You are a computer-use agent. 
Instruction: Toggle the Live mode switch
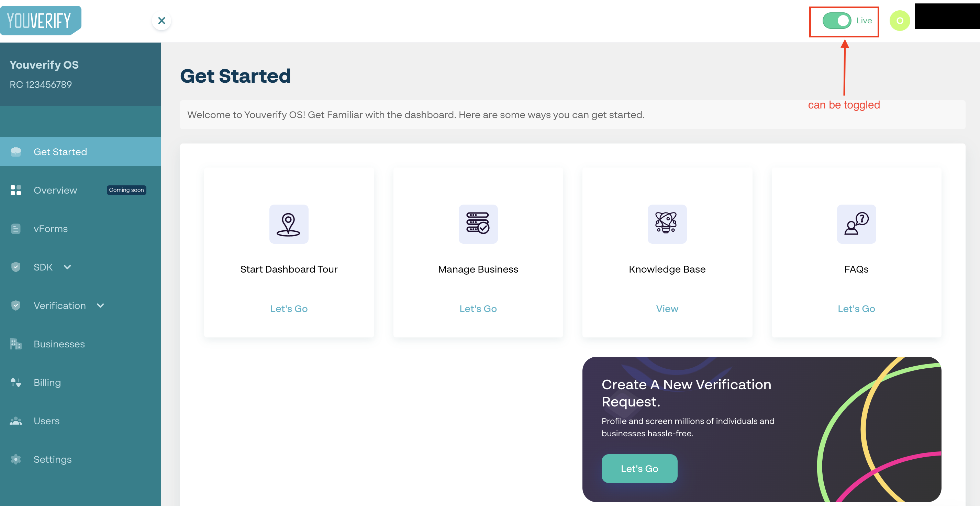click(x=837, y=21)
